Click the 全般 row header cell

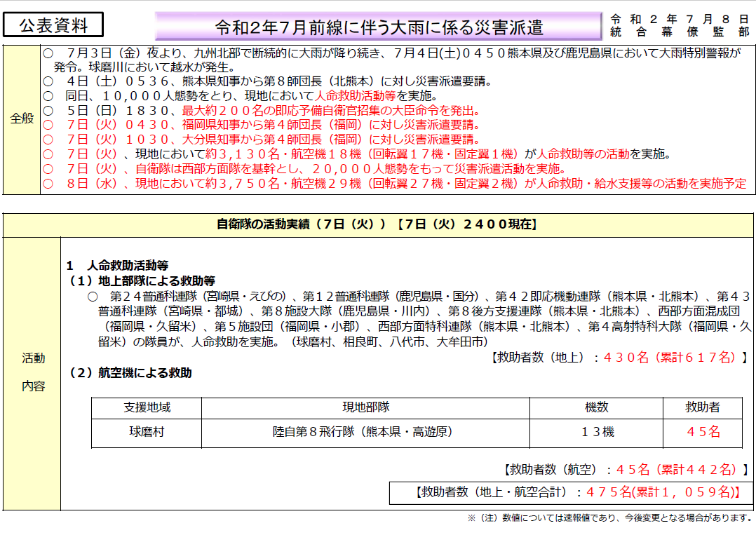pyautogui.click(x=22, y=118)
